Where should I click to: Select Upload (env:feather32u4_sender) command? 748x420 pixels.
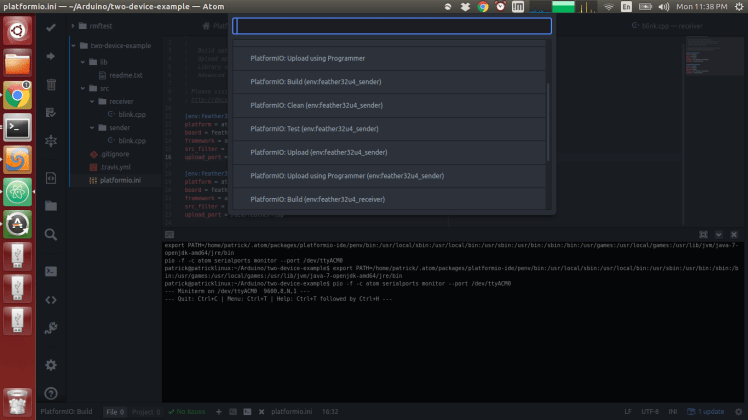[x=389, y=152]
